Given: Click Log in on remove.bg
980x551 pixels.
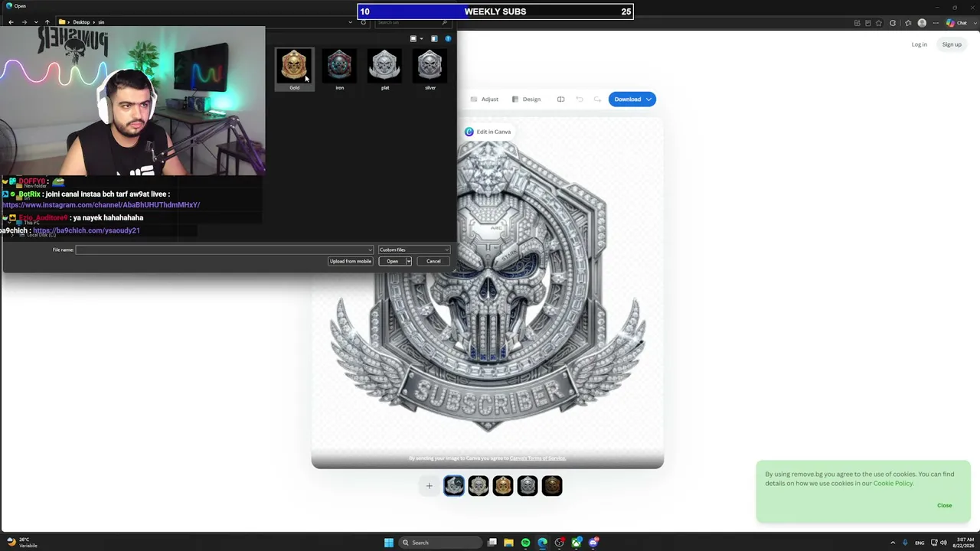Looking at the screenshot, I should click(x=920, y=44).
